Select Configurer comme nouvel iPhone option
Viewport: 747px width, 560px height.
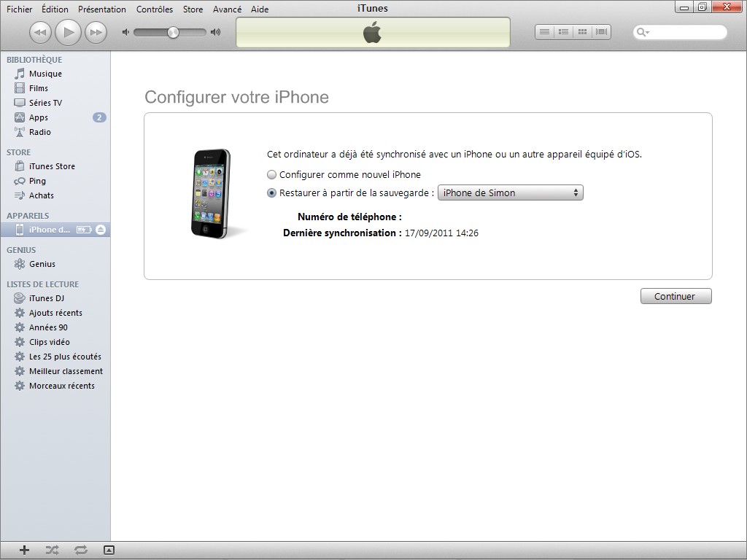click(272, 175)
